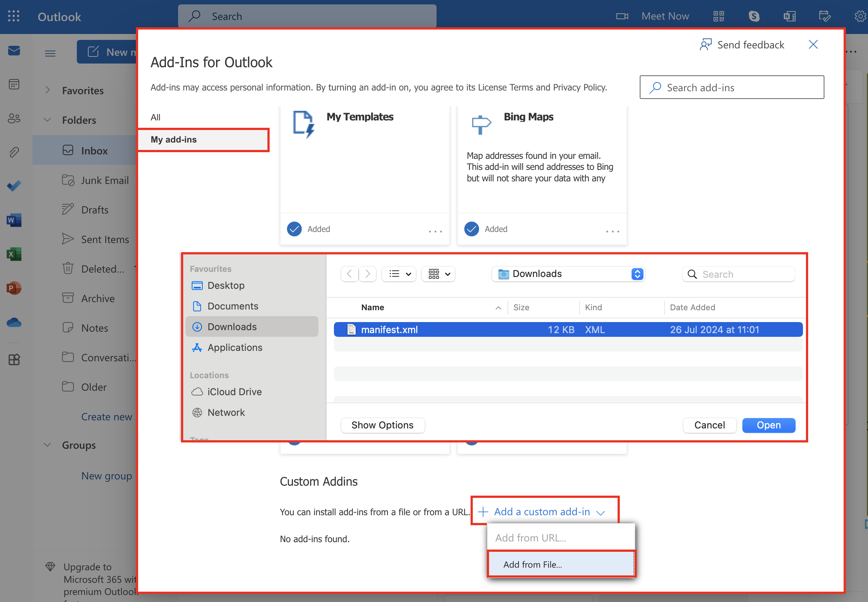Open Skype from the header
The image size is (868, 602).
click(754, 16)
